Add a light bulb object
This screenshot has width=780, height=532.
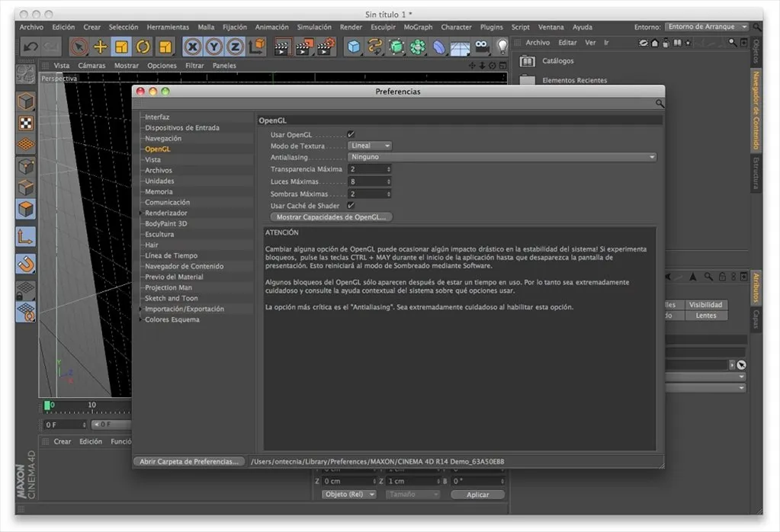click(x=502, y=46)
